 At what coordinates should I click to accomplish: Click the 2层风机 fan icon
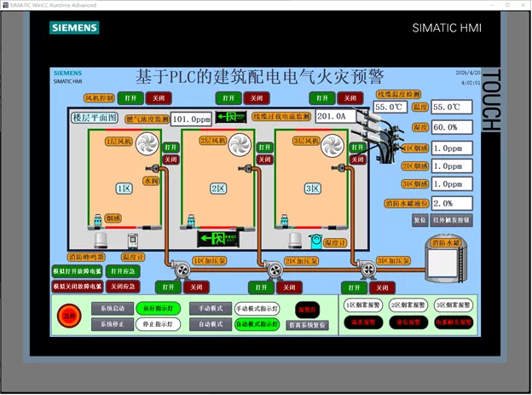tap(240, 145)
